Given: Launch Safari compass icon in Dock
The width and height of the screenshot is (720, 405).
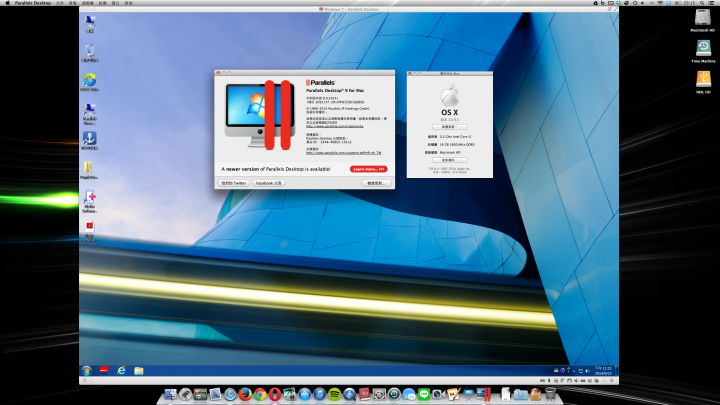Looking at the screenshot, I should point(230,394).
